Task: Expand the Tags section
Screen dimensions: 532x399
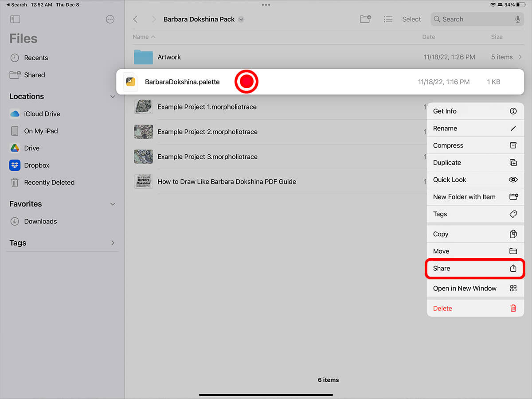Action: click(x=113, y=243)
